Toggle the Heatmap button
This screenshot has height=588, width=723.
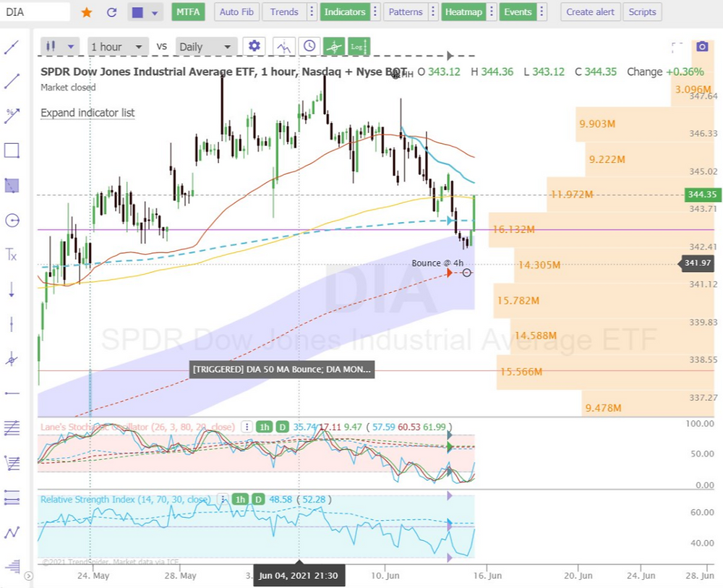(463, 12)
